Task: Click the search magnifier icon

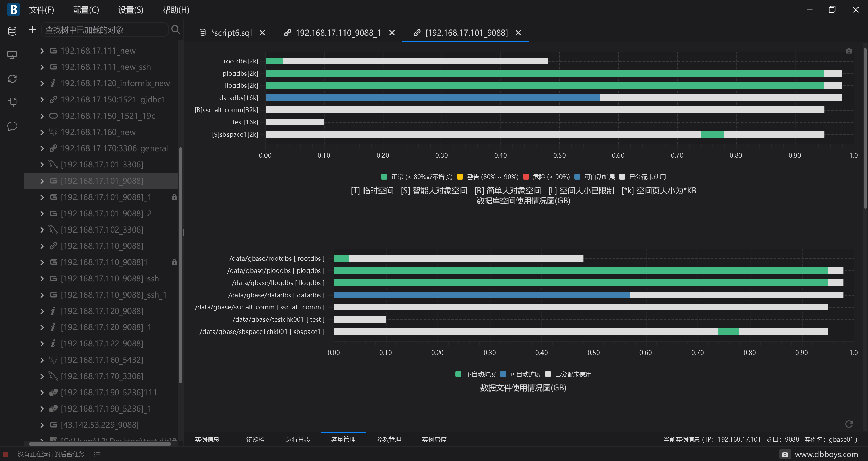Action: point(175,30)
